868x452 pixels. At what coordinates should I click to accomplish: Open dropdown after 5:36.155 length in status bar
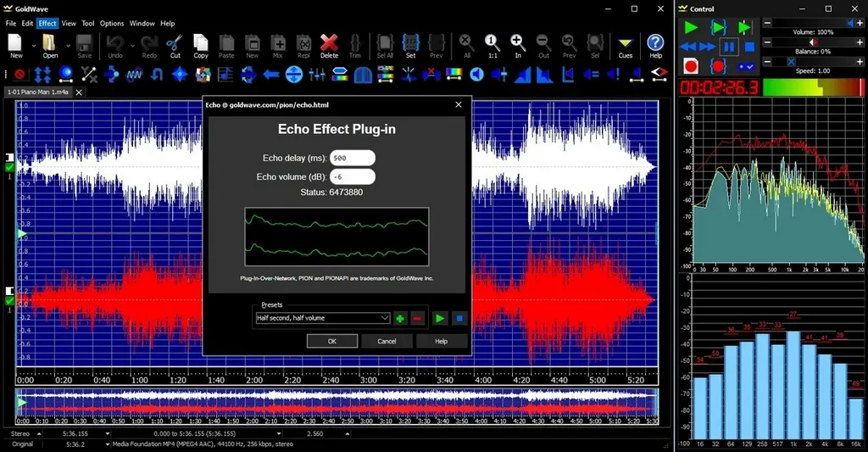(x=108, y=433)
